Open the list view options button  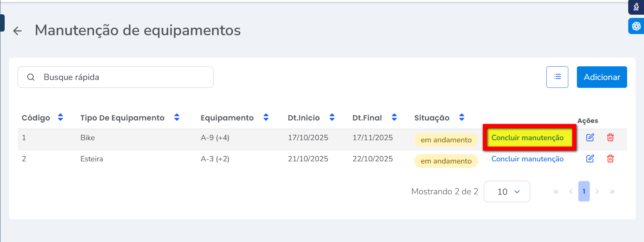557,77
